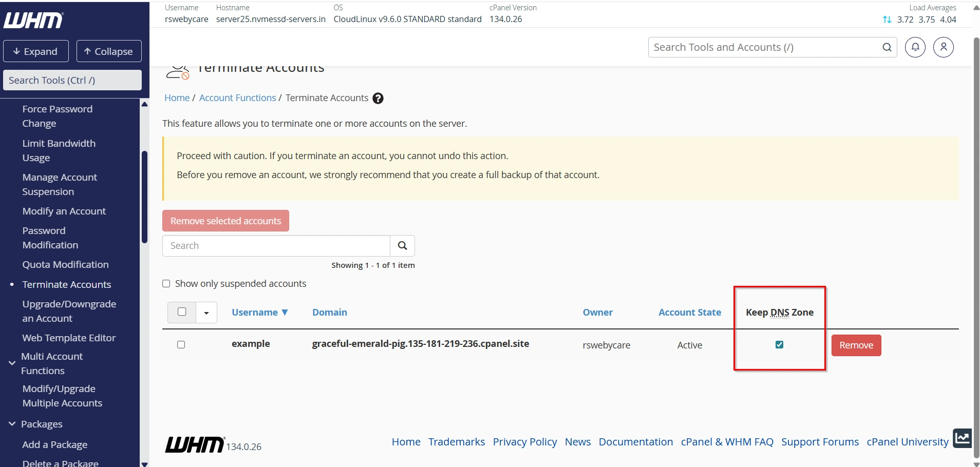The height and width of the screenshot is (467, 980).
Task: Go to Home breadcrumb link
Action: pos(177,98)
